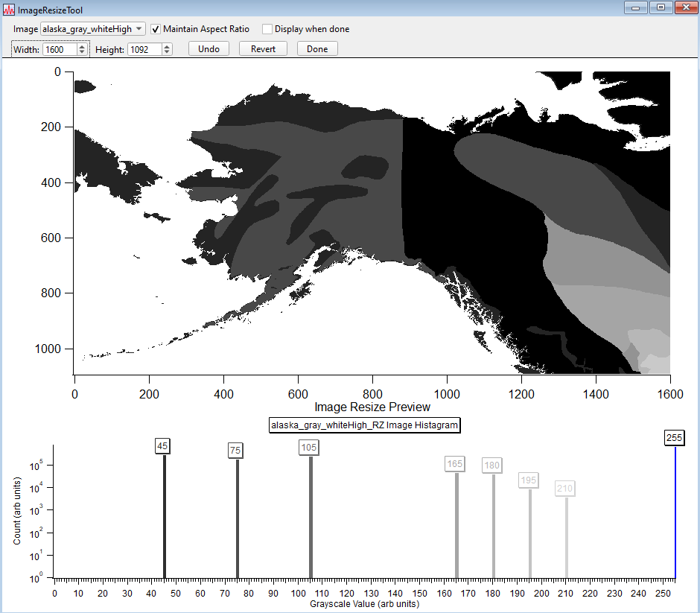The image size is (700, 613).
Task: Click into the Height input field
Action: click(x=144, y=49)
